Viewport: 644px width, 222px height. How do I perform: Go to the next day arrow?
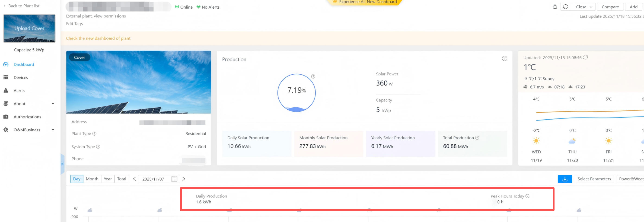click(184, 179)
